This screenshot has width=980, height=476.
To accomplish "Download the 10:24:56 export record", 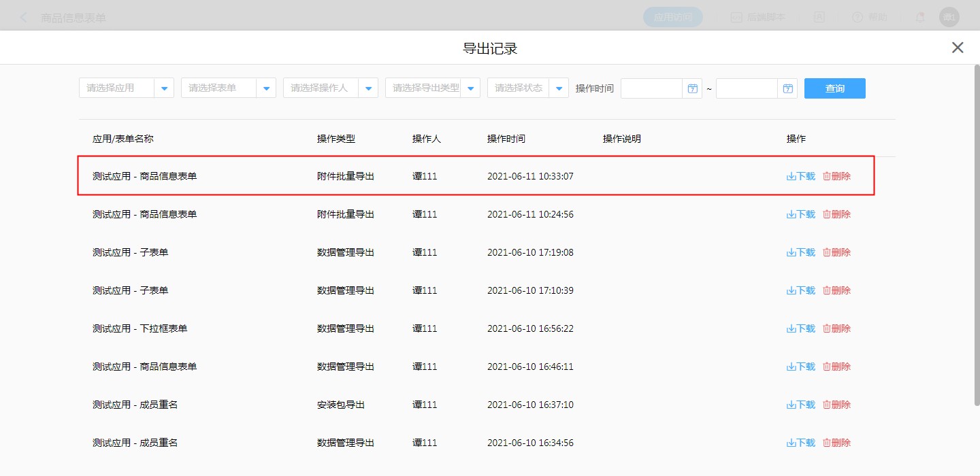I will pos(801,214).
